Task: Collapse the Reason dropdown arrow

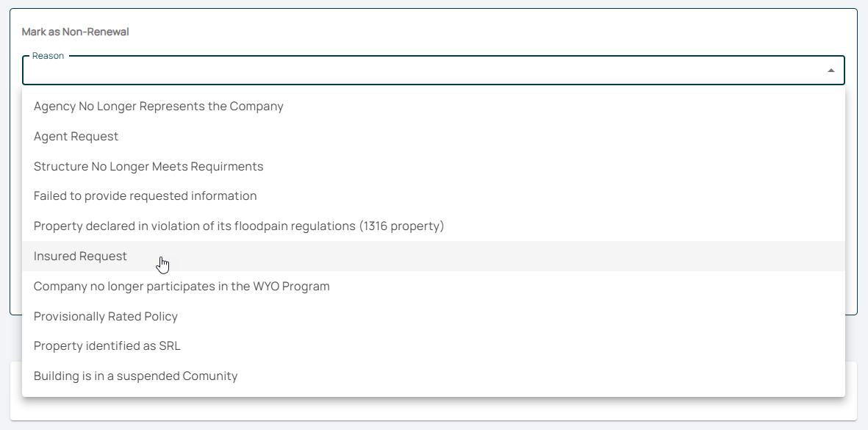Action: tap(831, 71)
